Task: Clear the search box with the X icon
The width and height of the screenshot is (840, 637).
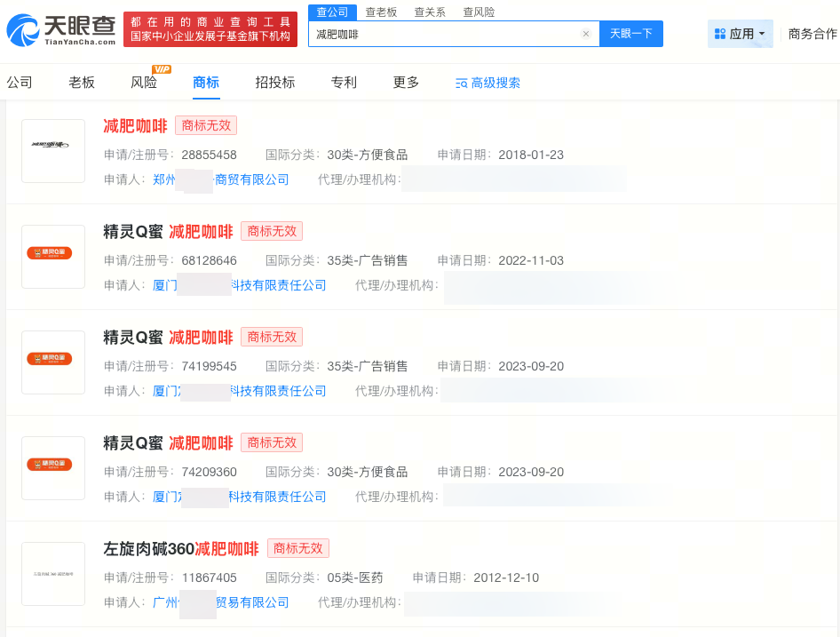Action: [586, 34]
